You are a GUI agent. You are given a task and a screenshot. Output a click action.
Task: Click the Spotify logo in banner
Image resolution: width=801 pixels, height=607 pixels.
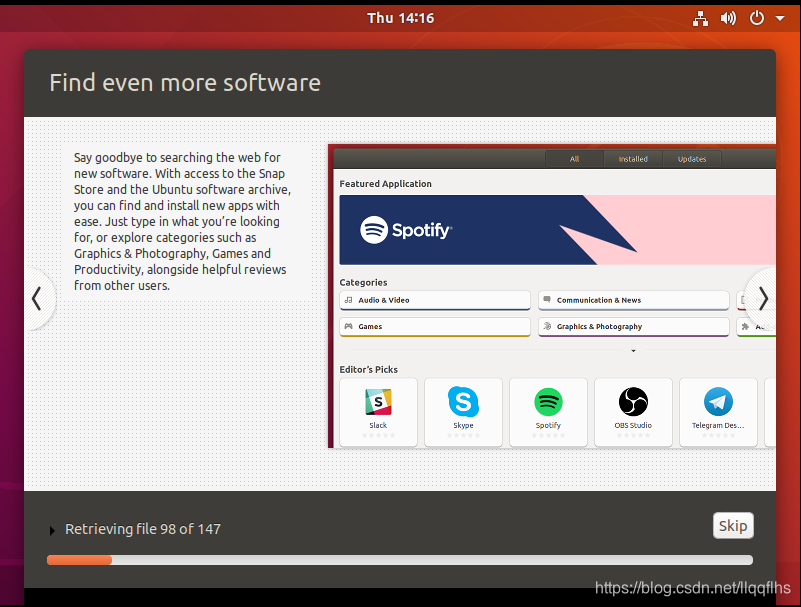pyautogui.click(x=406, y=230)
